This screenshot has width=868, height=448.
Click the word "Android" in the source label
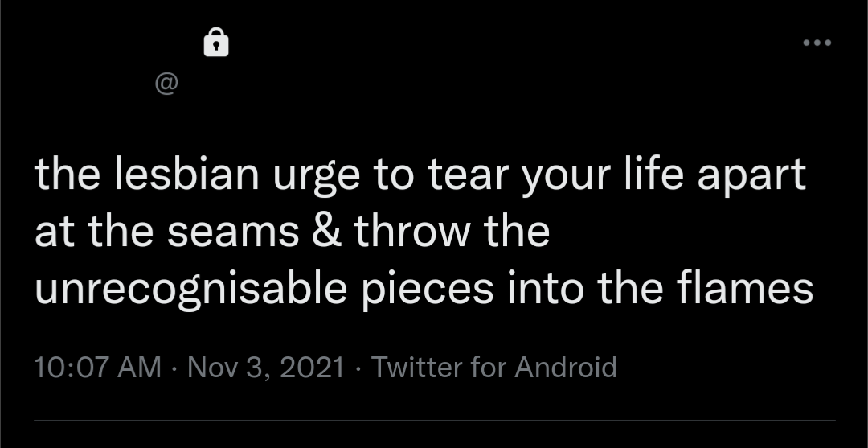point(566,368)
